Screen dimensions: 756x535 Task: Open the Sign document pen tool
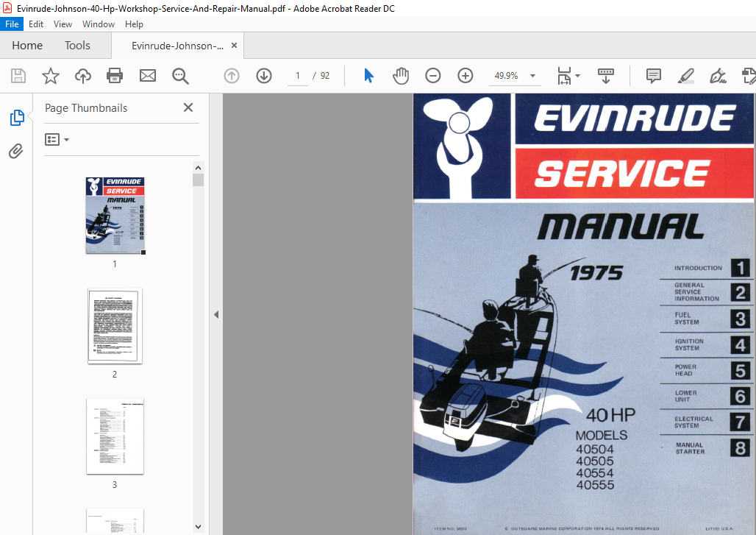coord(718,76)
